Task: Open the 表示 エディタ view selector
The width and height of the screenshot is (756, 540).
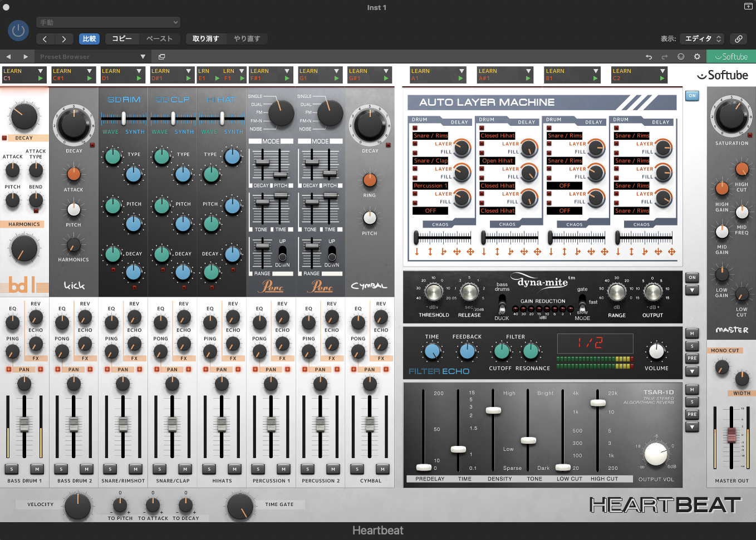Action: [x=703, y=39]
